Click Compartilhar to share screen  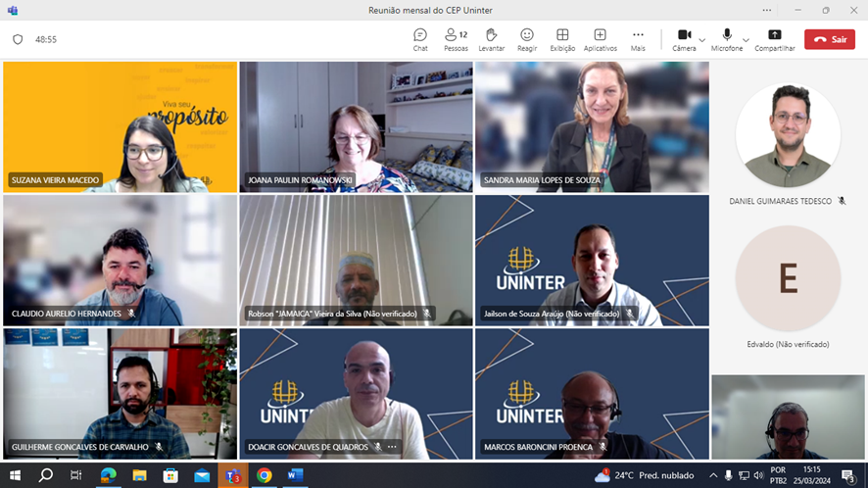[x=774, y=39]
